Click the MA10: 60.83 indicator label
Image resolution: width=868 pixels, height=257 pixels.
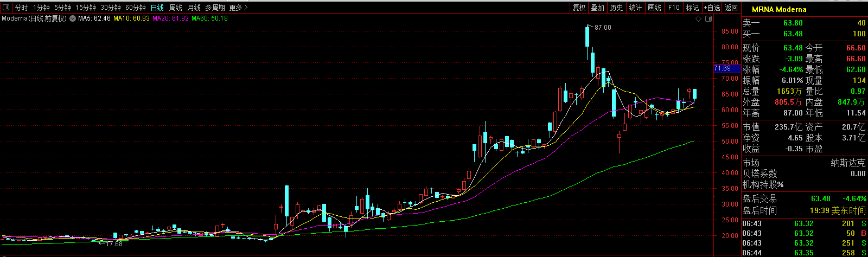pos(131,18)
